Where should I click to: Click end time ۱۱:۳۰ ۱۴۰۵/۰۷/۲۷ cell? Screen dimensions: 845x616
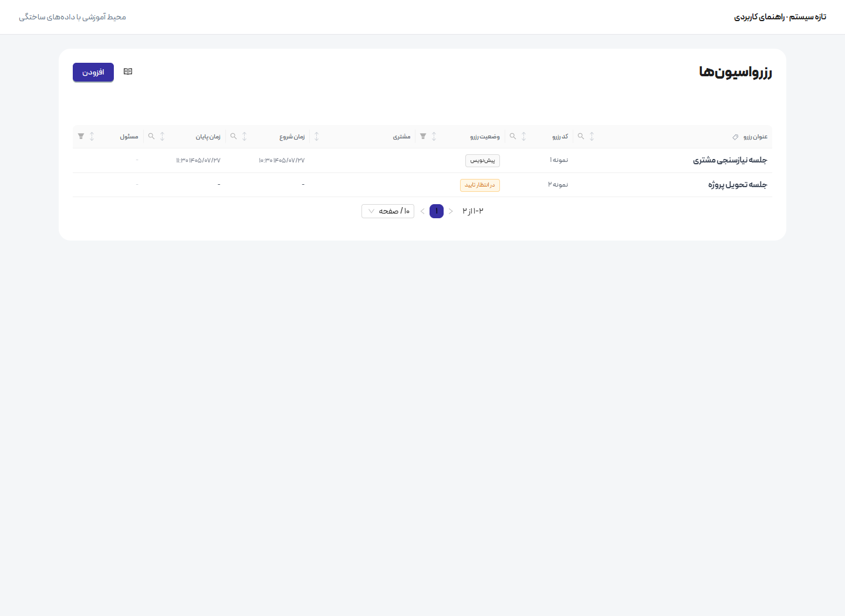198,160
